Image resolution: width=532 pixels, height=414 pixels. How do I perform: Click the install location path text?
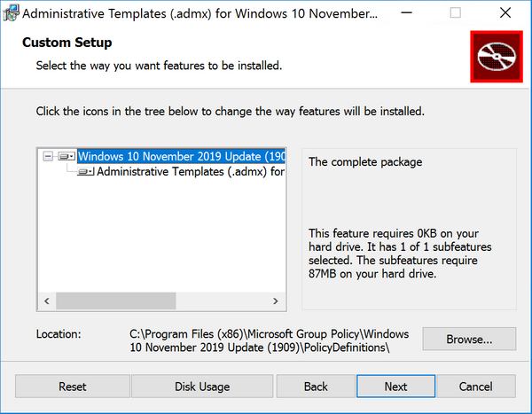(269, 340)
